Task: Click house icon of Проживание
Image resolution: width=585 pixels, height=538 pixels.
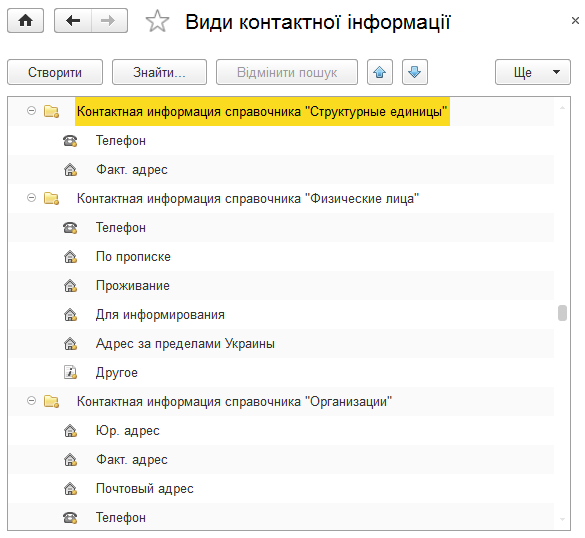Action: click(x=70, y=286)
